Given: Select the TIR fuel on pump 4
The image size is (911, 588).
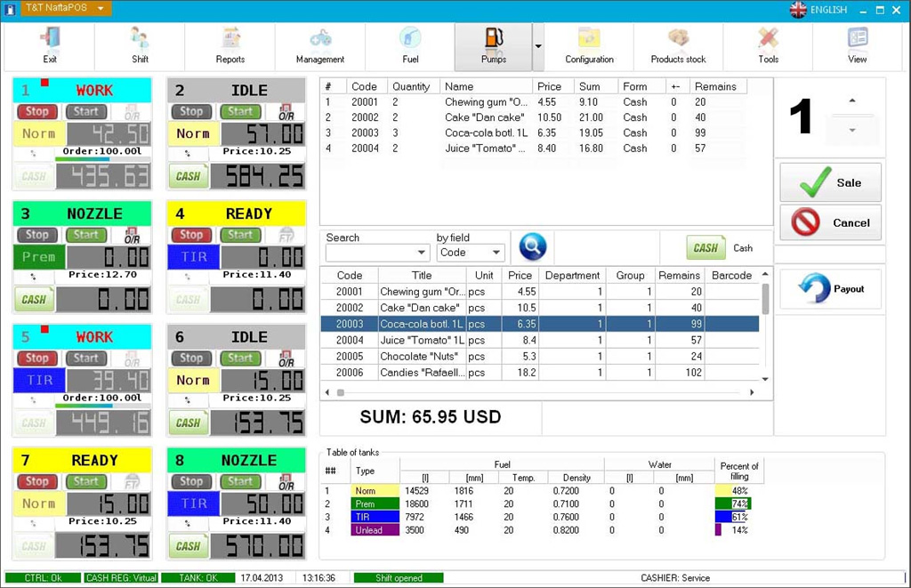Looking at the screenshot, I should pyautogui.click(x=193, y=257).
